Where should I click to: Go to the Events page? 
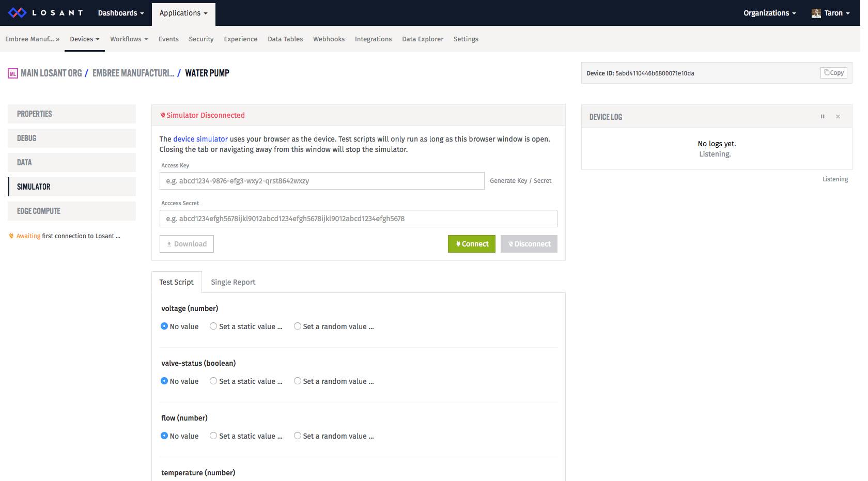click(168, 39)
